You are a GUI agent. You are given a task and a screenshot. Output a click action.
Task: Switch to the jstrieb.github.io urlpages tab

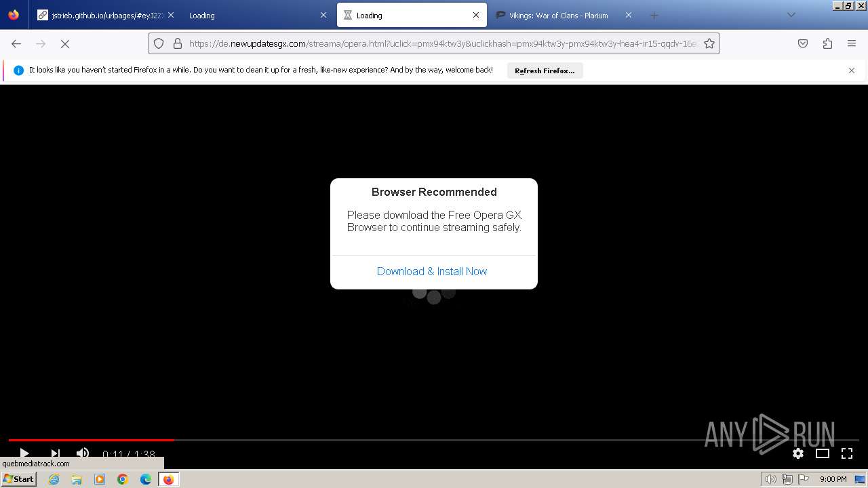(105, 15)
